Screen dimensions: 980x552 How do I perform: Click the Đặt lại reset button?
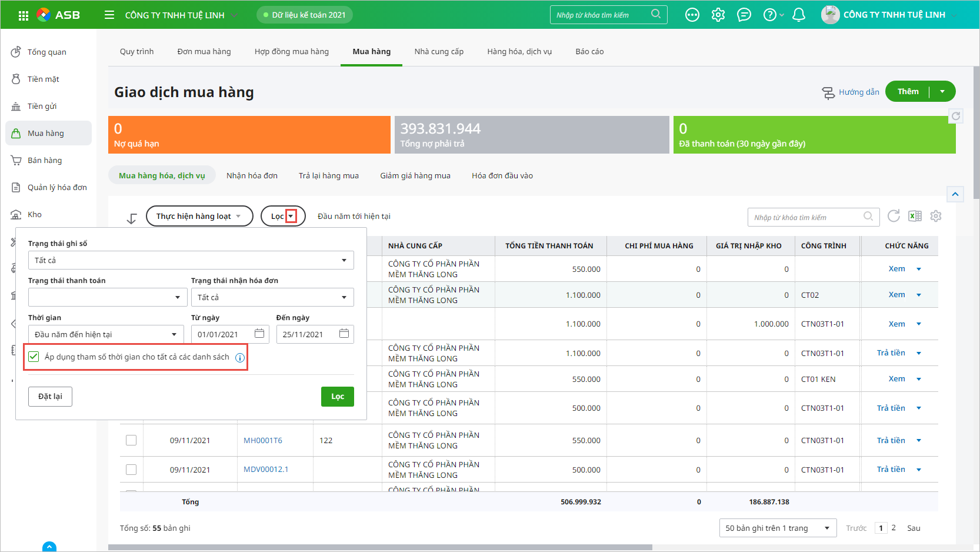point(50,397)
